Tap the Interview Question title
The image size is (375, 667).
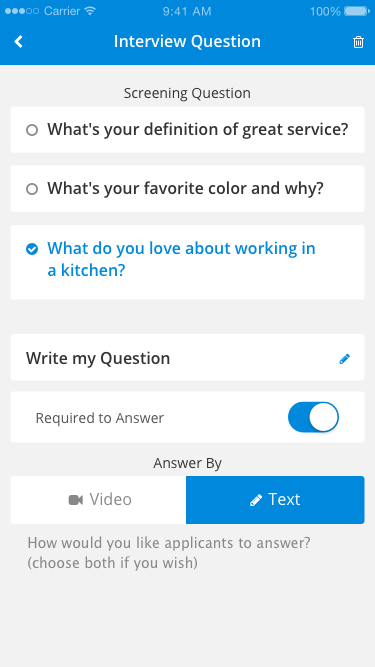187,42
